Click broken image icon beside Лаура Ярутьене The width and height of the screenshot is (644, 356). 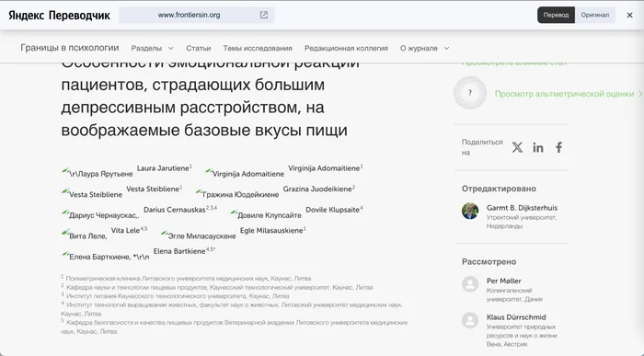65,170
